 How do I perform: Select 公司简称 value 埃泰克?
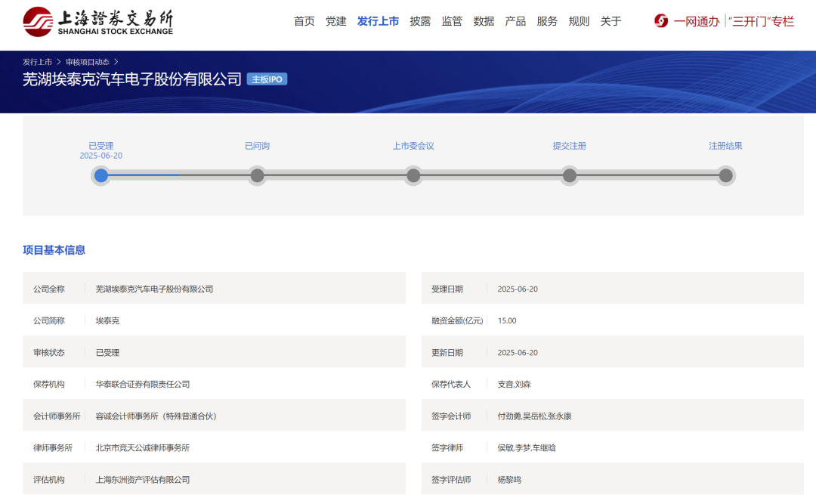(x=108, y=320)
